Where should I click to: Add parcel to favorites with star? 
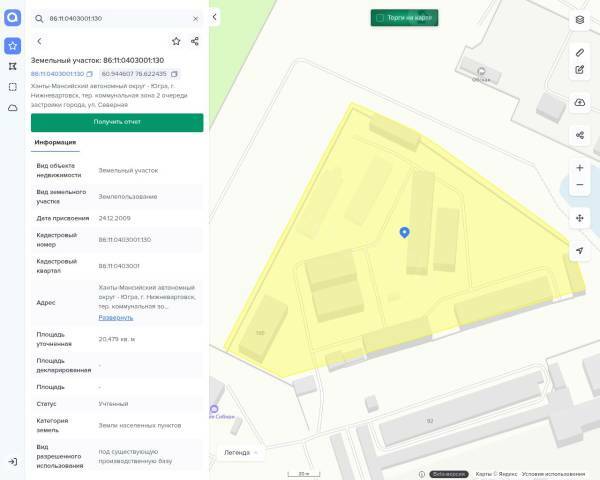(176, 41)
